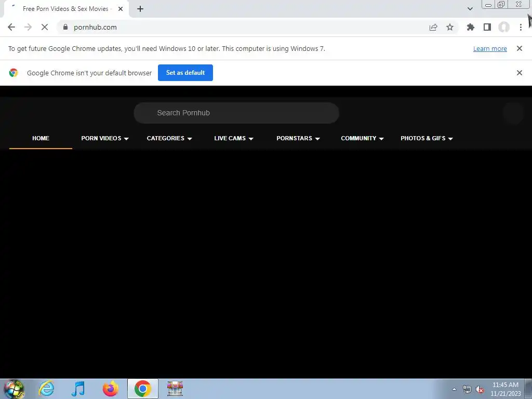Expand the PHOTOS & GIFS menu
Image resolution: width=532 pixels, height=399 pixels.
(x=427, y=138)
